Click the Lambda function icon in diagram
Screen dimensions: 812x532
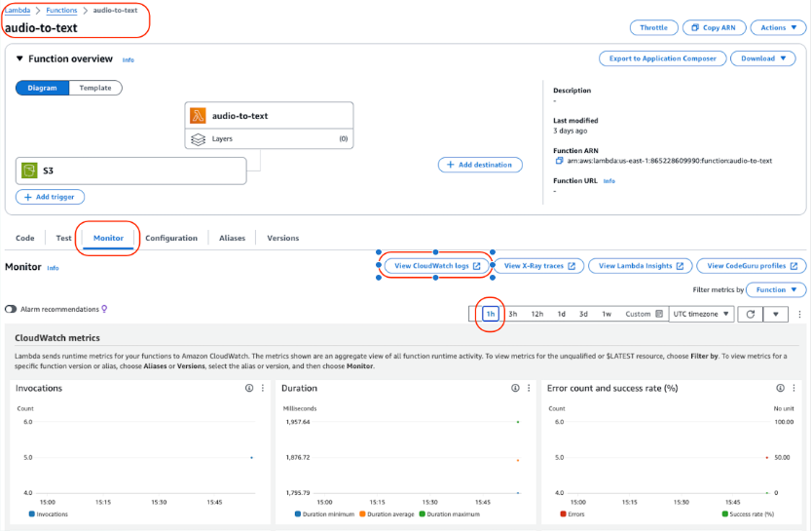(198, 116)
